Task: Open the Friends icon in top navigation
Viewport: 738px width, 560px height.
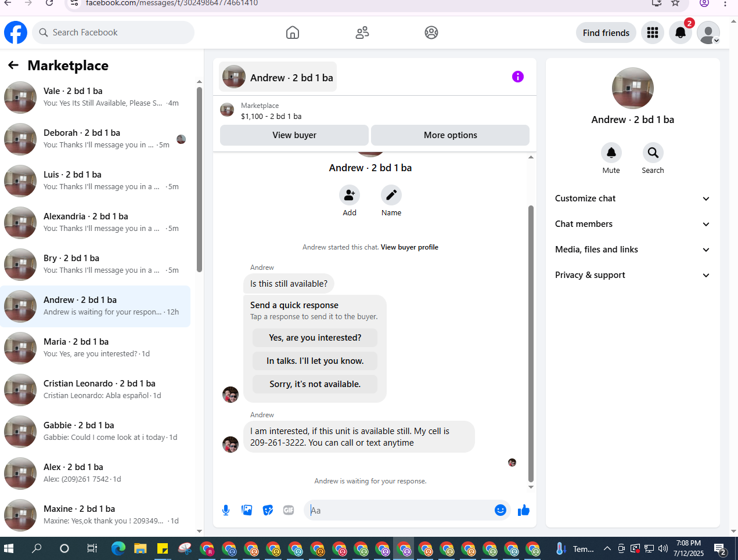Action: tap(362, 32)
